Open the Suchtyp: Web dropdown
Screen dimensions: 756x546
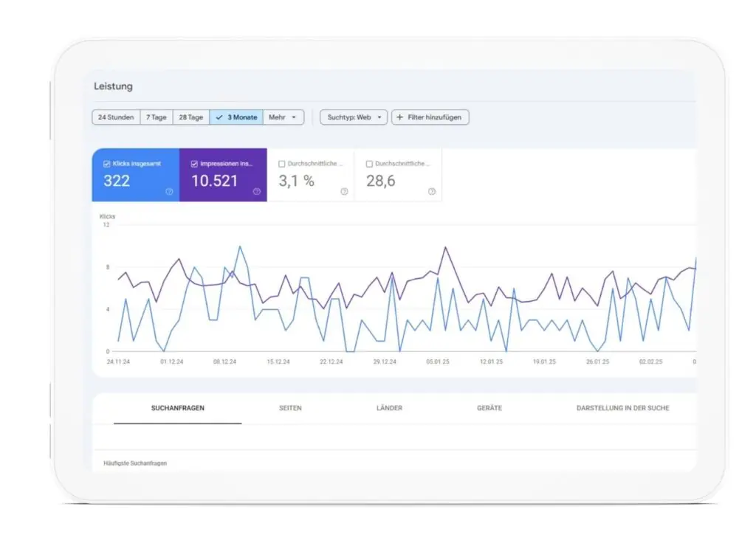point(353,117)
